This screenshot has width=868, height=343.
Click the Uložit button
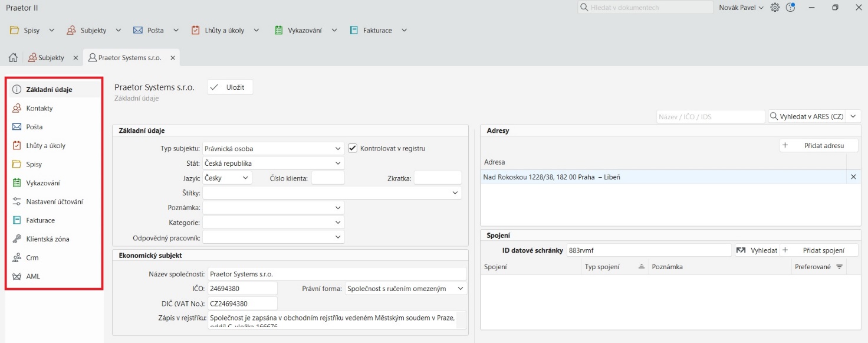click(230, 87)
